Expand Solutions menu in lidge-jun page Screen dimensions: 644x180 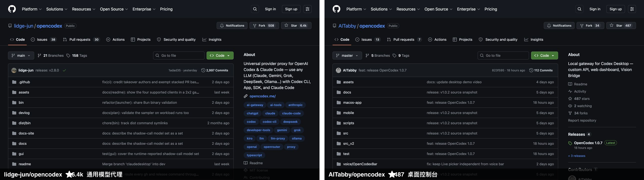point(57,9)
